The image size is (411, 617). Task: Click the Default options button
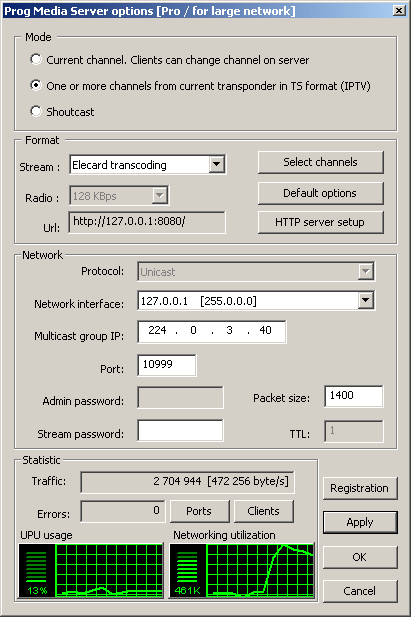click(320, 193)
